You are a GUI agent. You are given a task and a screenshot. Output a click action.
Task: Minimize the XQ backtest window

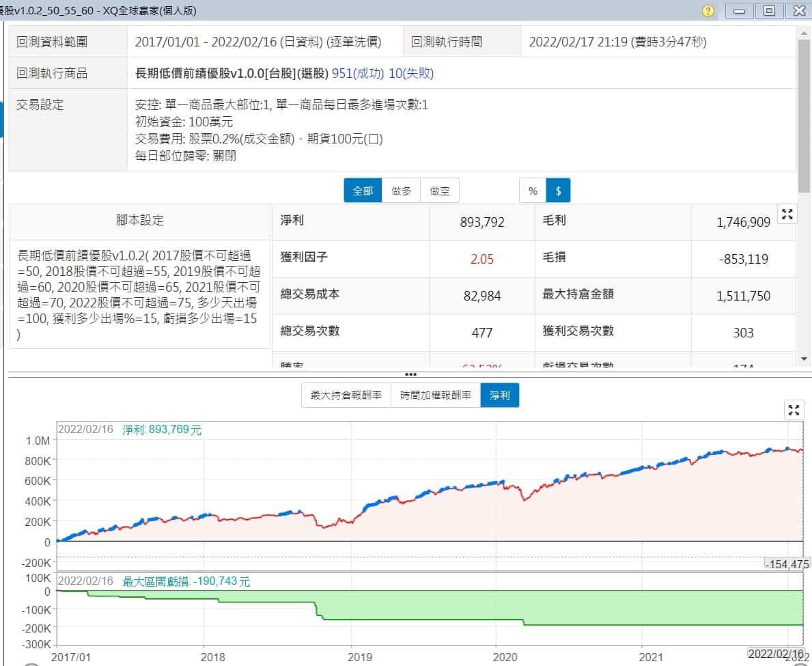[741, 11]
